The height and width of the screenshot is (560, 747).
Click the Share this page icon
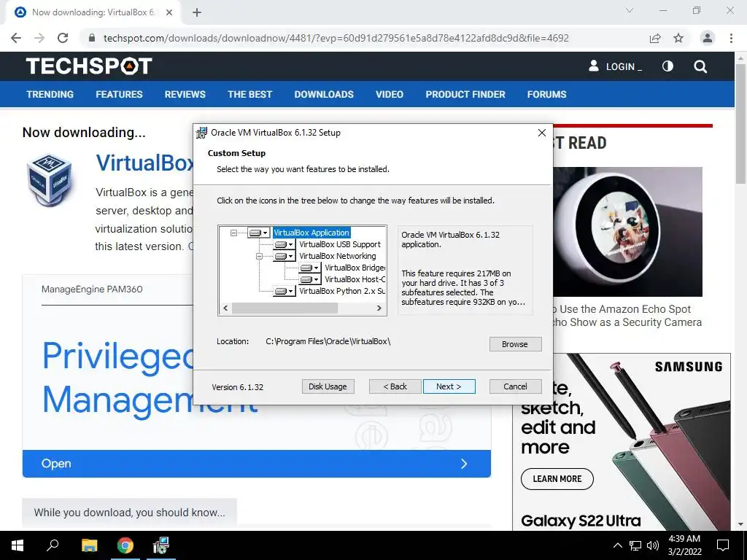655,38
